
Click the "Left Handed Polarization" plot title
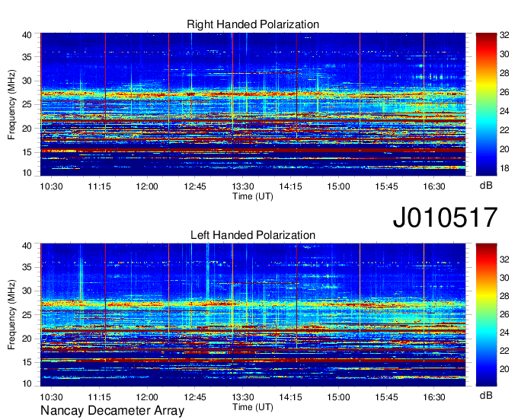coord(253,235)
